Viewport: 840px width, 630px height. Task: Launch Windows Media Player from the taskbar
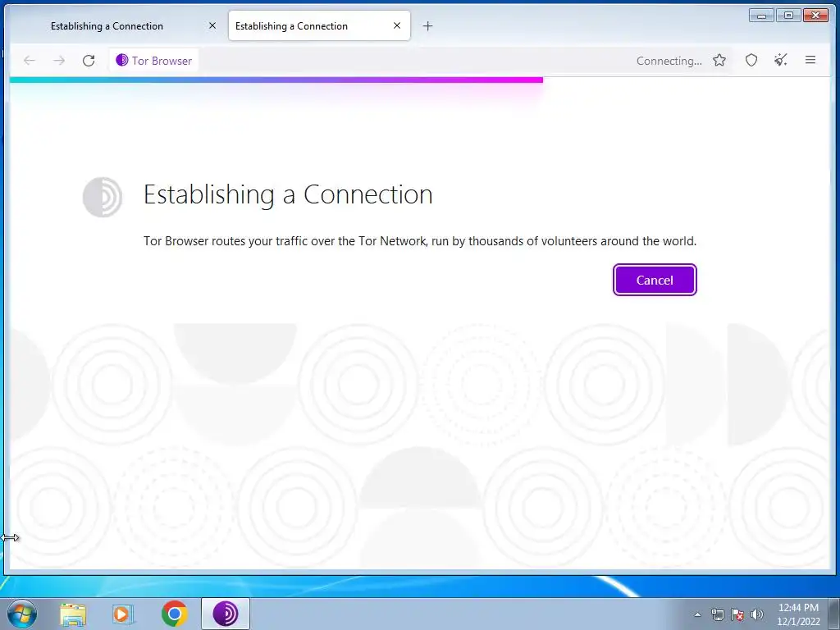coord(123,614)
